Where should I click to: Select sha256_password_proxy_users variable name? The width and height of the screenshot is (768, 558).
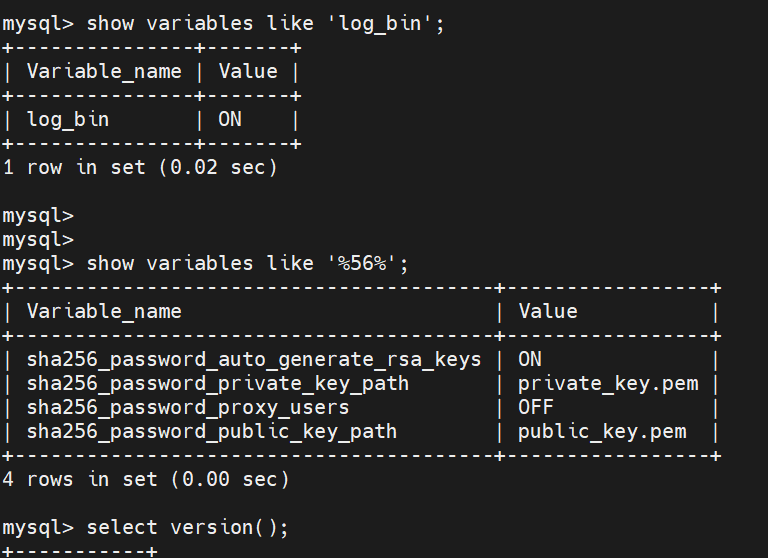188,407
